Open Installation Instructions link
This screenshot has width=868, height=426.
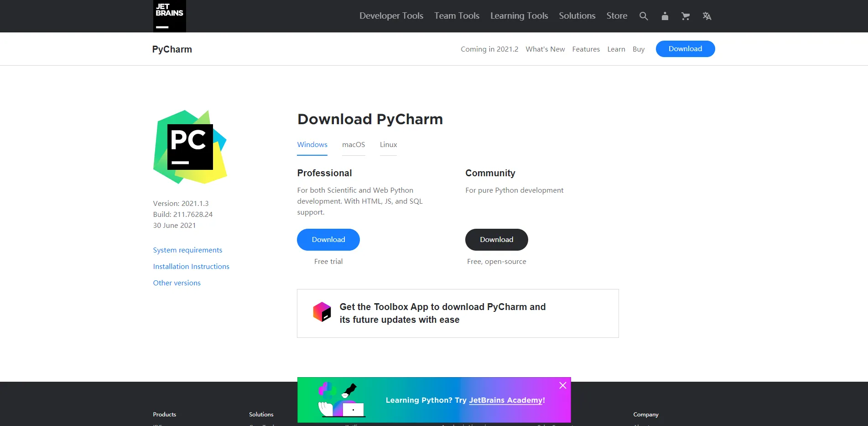(x=191, y=267)
